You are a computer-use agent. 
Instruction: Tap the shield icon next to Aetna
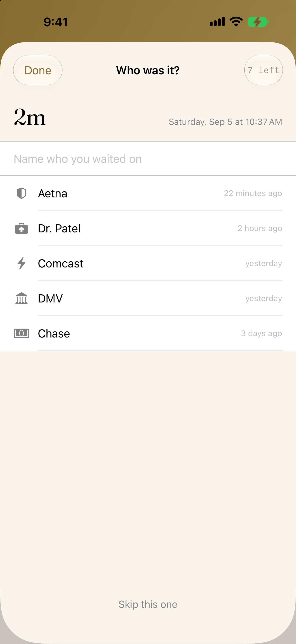coord(22,193)
